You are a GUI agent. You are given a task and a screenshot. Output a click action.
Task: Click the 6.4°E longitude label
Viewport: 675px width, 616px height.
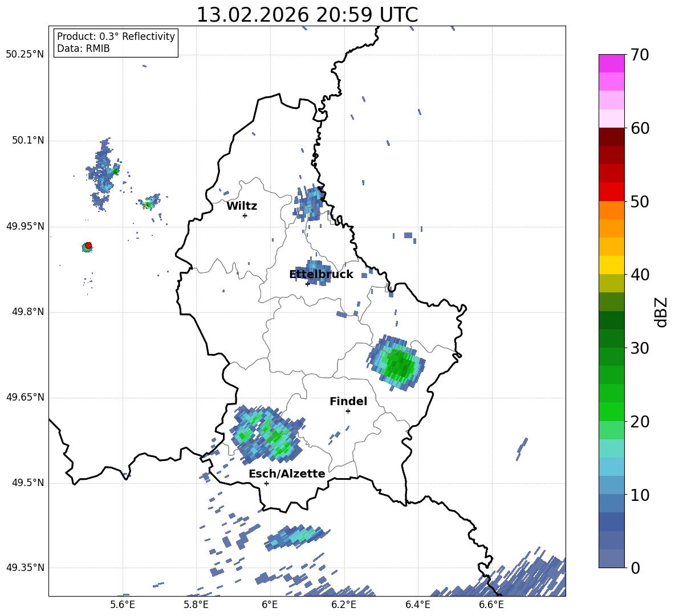coord(417,605)
